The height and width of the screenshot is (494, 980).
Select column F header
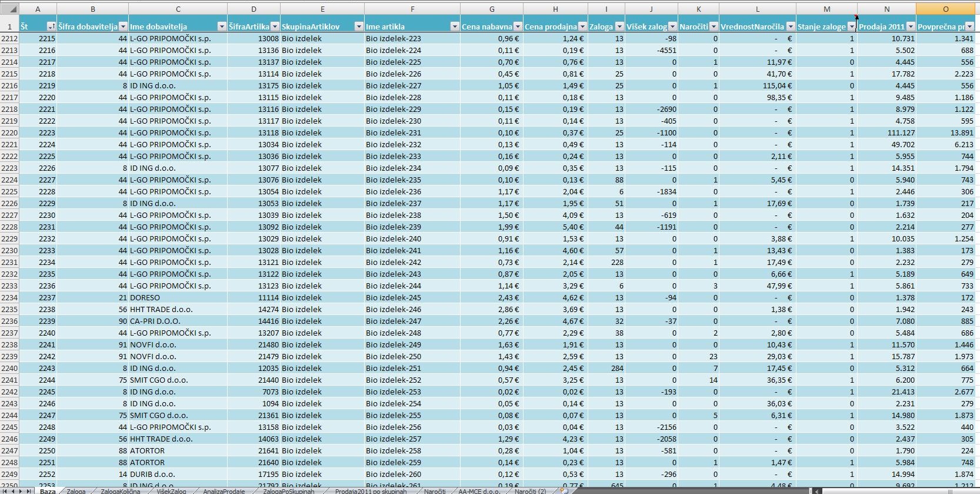coord(412,9)
